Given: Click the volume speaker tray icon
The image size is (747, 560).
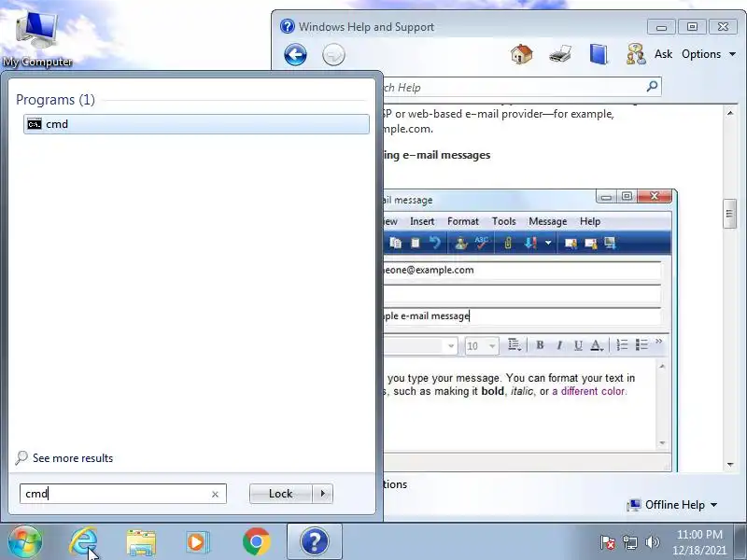Looking at the screenshot, I should point(652,542).
